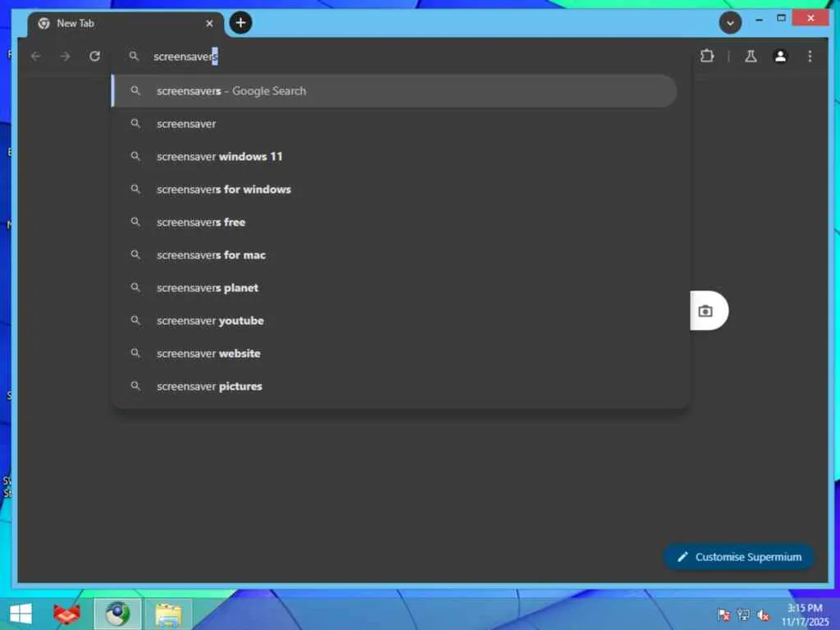Select 'screensavers free' suggestion
Screen dimensions: 840x630
tap(395, 221)
